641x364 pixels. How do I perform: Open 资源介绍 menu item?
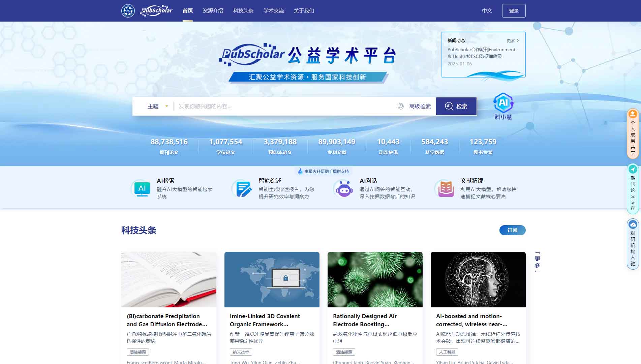(213, 11)
